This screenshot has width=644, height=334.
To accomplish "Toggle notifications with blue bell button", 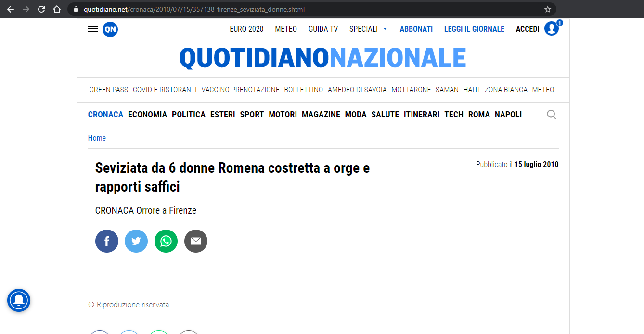I will (19, 300).
